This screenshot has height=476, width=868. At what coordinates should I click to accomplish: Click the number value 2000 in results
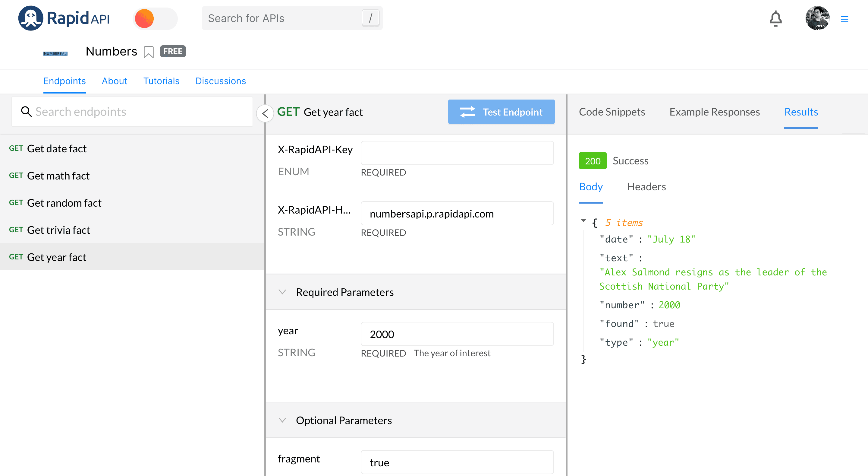[669, 305]
